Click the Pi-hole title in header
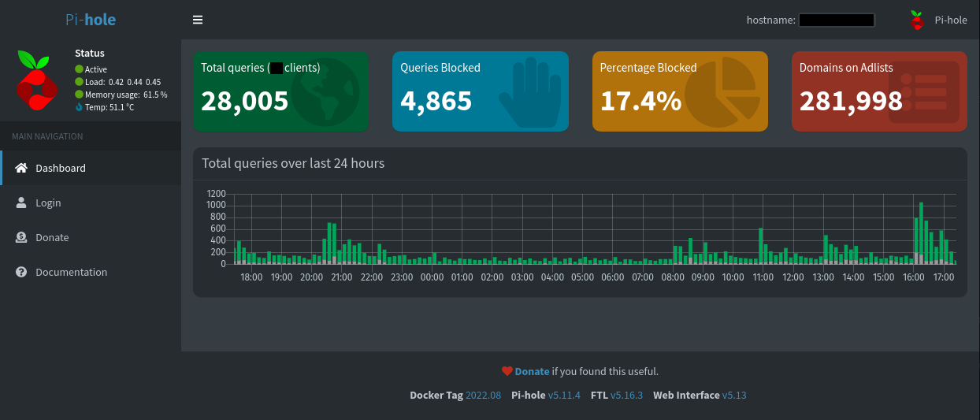980x420 pixels. 91,20
